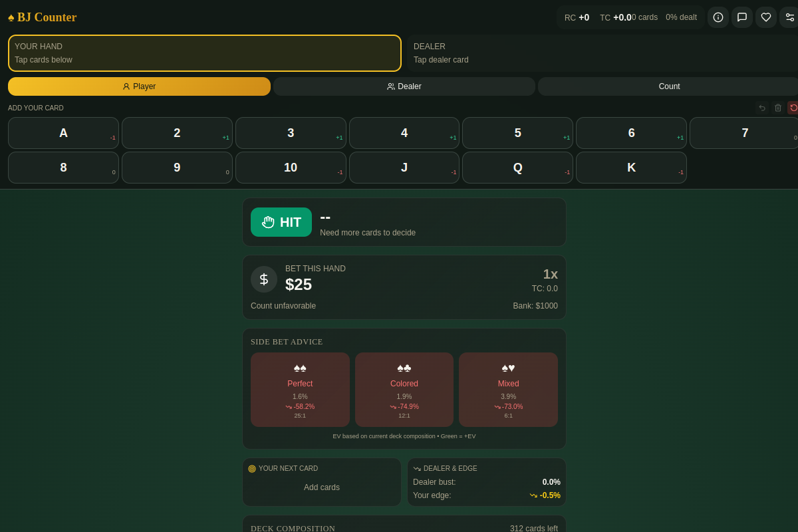The width and height of the screenshot is (798, 532).
Task: Add a King card
Action: pos(631,168)
